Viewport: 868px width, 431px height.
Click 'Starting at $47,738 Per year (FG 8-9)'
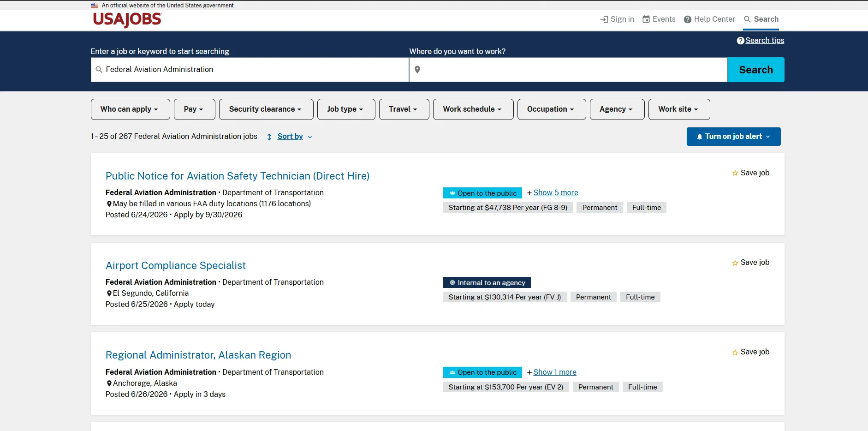508,208
